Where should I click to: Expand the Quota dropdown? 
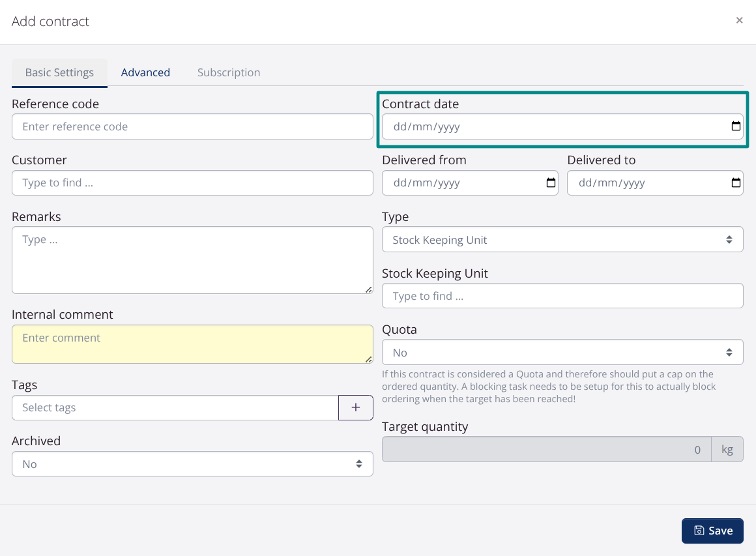pos(562,353)
